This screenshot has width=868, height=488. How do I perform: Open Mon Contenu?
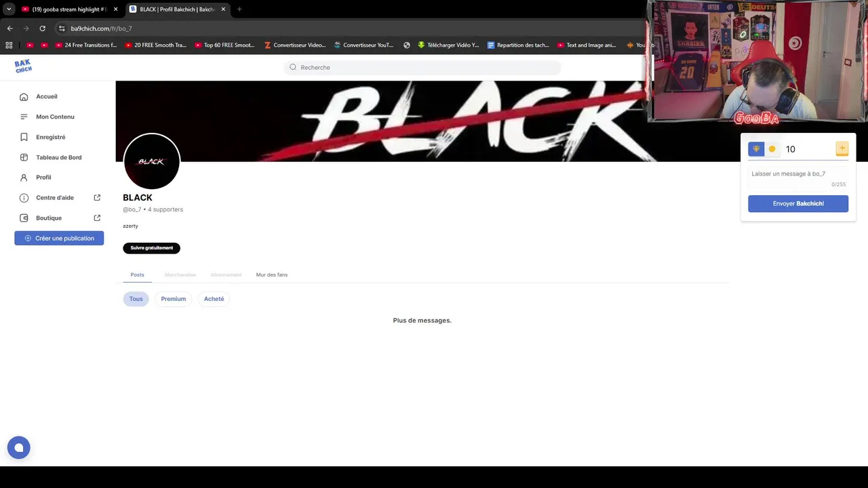pyautogui.click(x=55, y=117)
